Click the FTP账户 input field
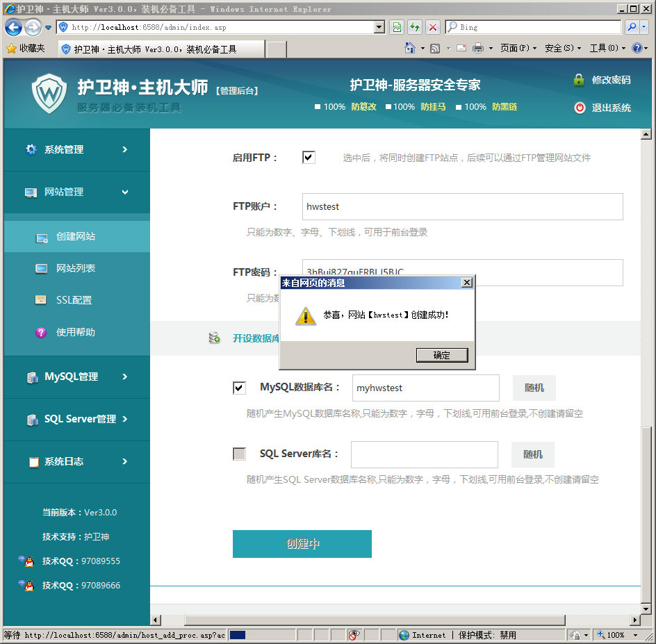 click(462, 206)
